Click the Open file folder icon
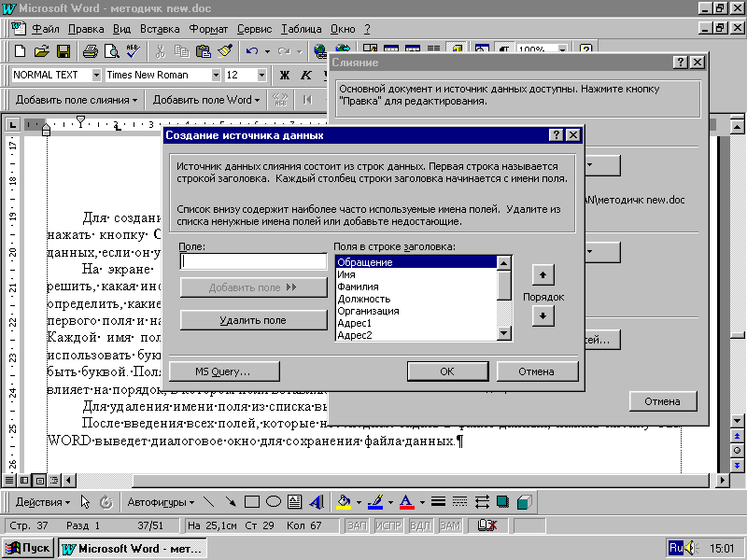This screenshot has height=560, width=747. [41, 51]
